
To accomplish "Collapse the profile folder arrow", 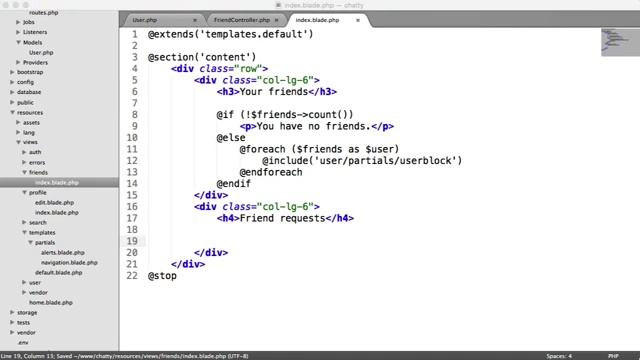I will pos(24,192).
